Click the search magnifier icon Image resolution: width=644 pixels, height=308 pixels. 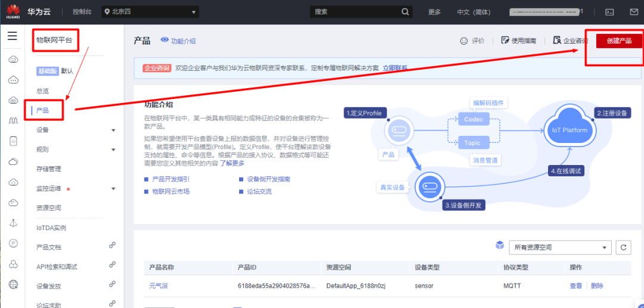[405, 11]
